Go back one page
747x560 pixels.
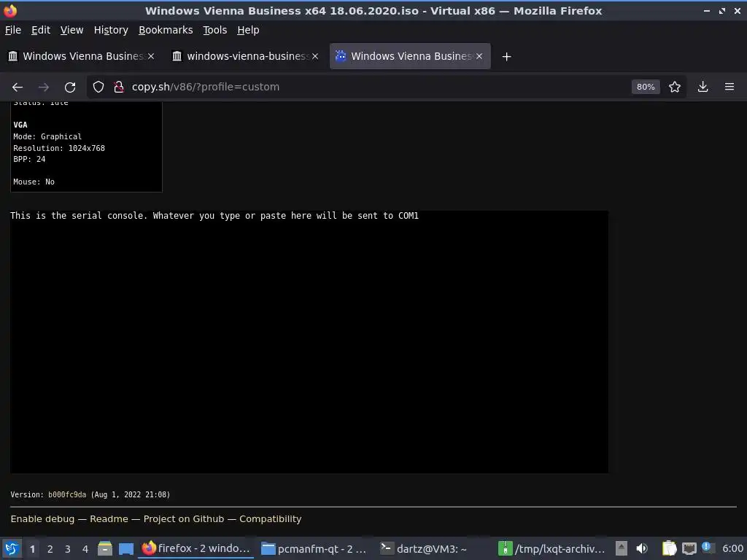pyautogui.click(x=18, y=87)
